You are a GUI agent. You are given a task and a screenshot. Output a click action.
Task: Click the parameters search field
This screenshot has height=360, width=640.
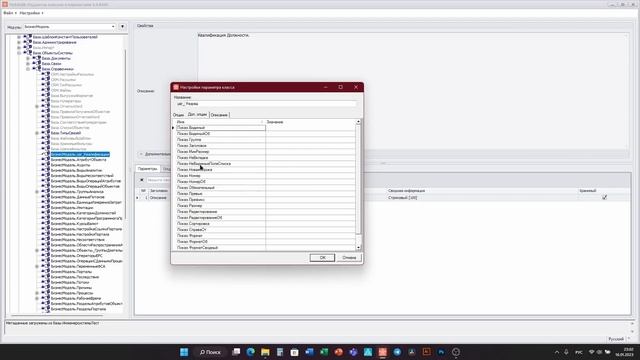(158, 180)
